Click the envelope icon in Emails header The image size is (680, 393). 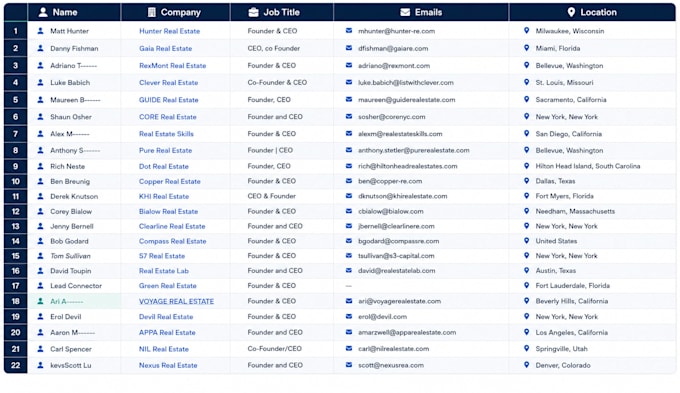click(405, 12)
